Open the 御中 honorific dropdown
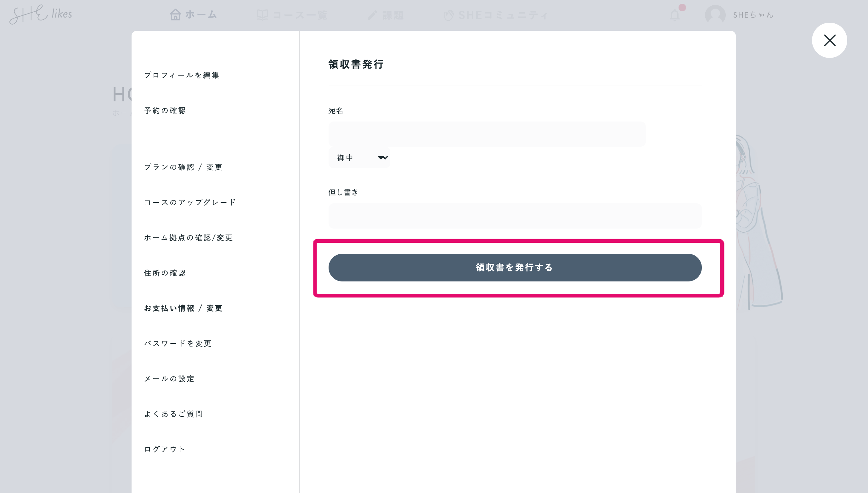Viewport: 868px width, 493px height. [359, 157]
